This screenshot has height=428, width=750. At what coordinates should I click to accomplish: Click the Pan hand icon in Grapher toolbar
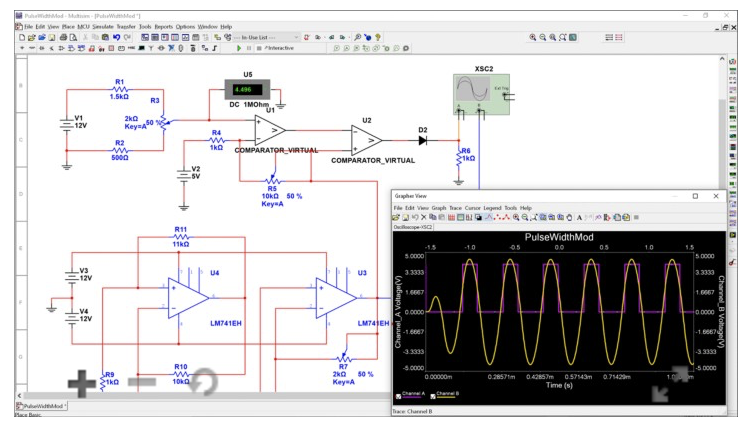(569, 218)
